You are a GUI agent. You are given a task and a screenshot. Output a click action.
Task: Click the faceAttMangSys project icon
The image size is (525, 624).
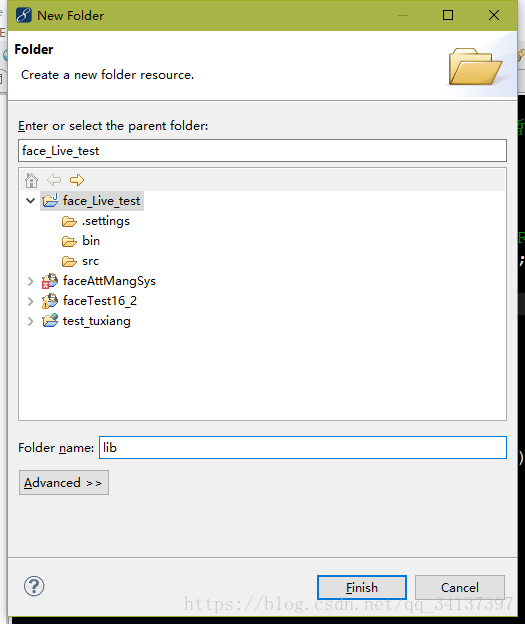coord(50,281)
